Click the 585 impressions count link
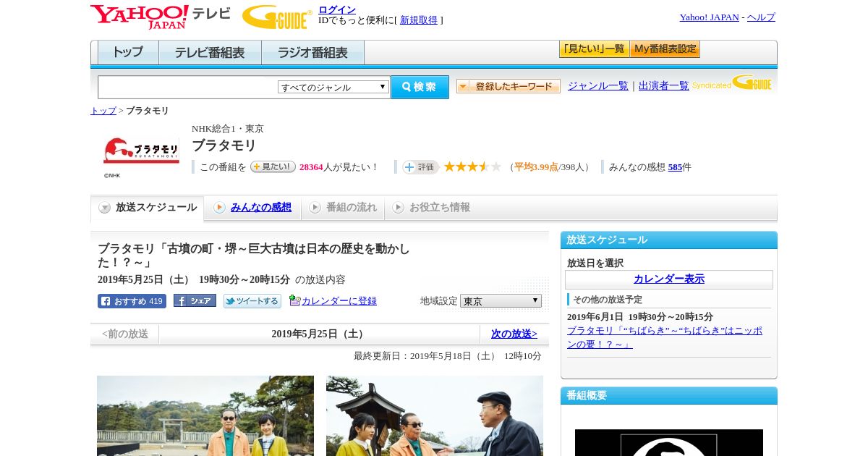 click(675, 167)
